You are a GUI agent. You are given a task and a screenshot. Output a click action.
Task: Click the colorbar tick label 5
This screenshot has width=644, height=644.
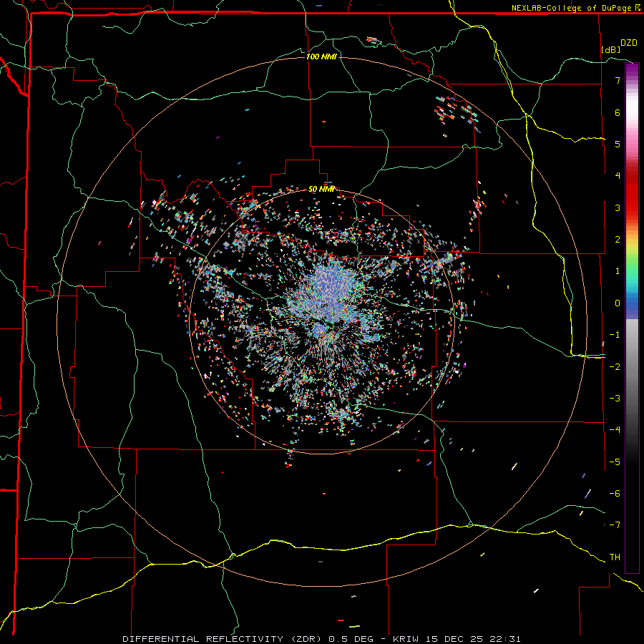(x=618, y=144)
